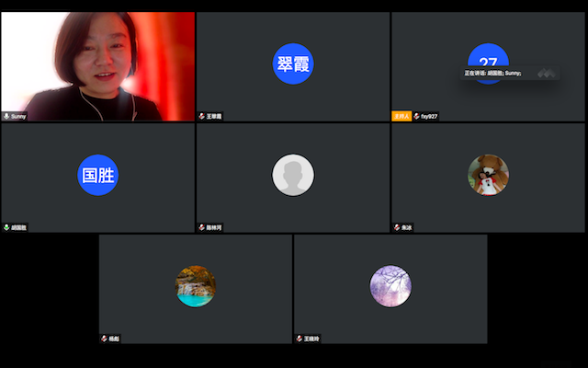
Task: Click the muted mic icon next to fxy927
Action: pos(417,116)
